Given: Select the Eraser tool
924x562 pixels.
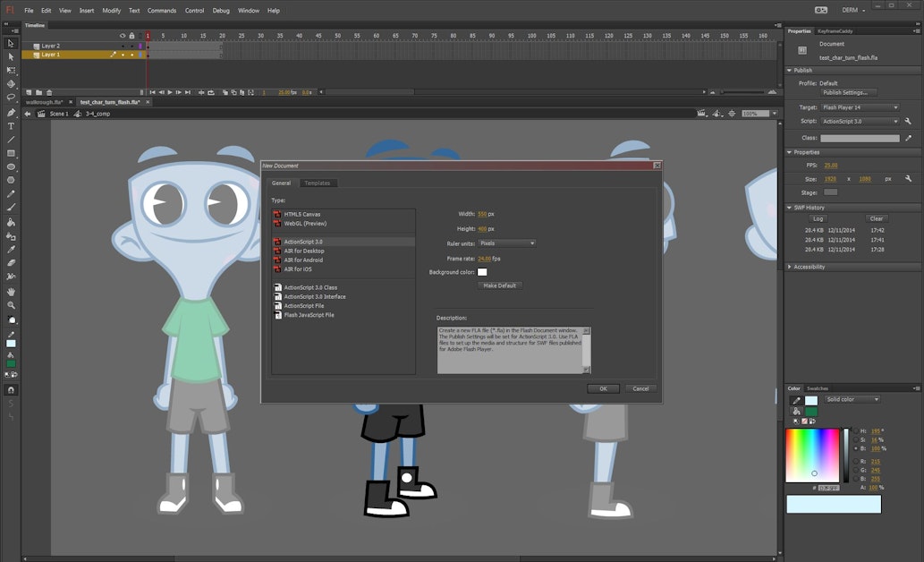Looking at the screenshot, I should point(11,263).
